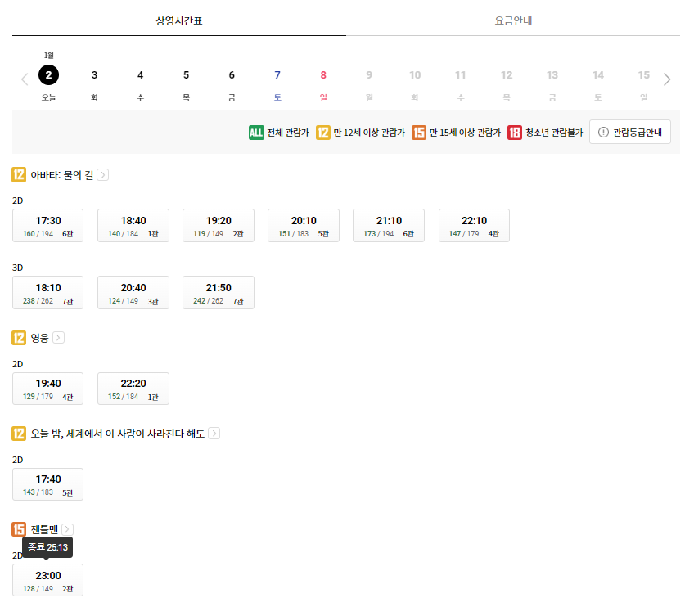Select Avatar 3D 20:40 showing in 3관
This screenshot has height=616, width=694.
pyautogui.click(x=133, y=293)
